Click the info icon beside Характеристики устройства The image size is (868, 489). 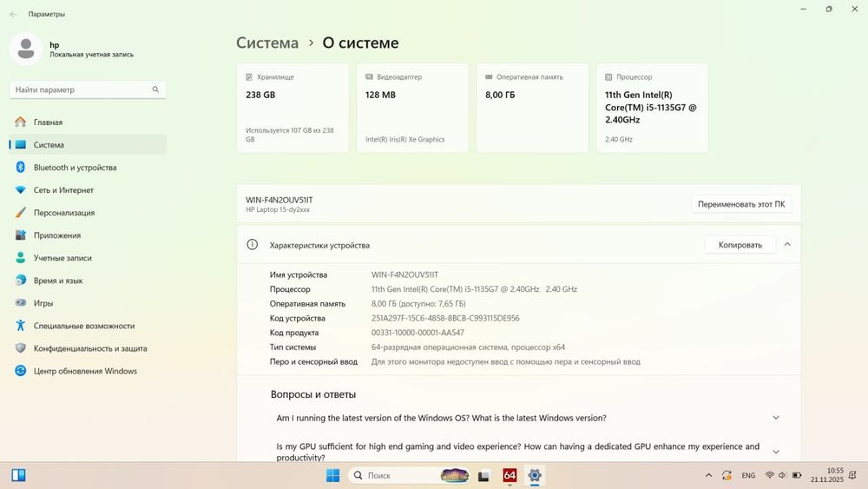(253, 245)
